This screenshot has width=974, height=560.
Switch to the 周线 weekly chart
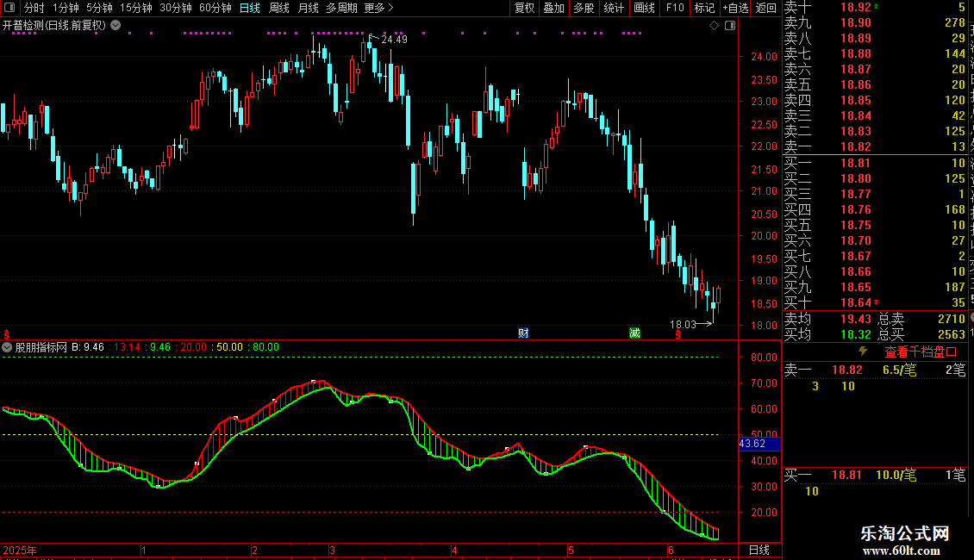pos(279,8)
